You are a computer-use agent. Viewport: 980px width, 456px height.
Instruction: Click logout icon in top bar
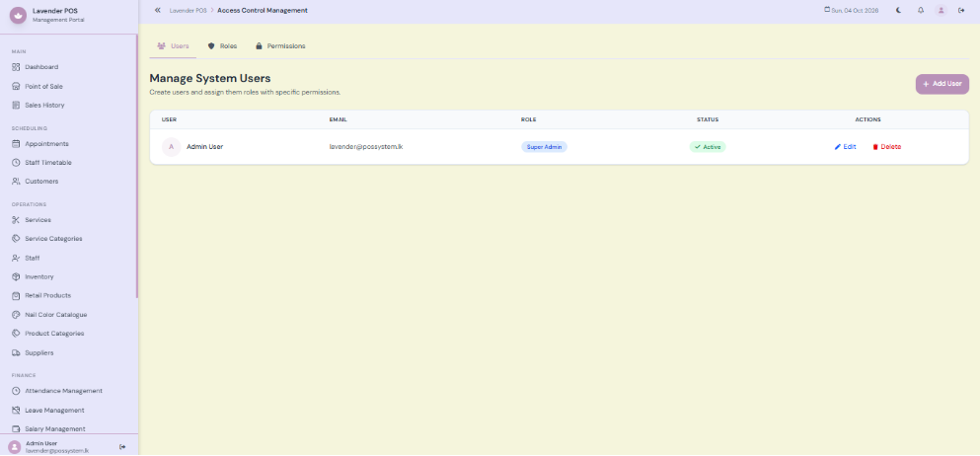tap(961, 10)
